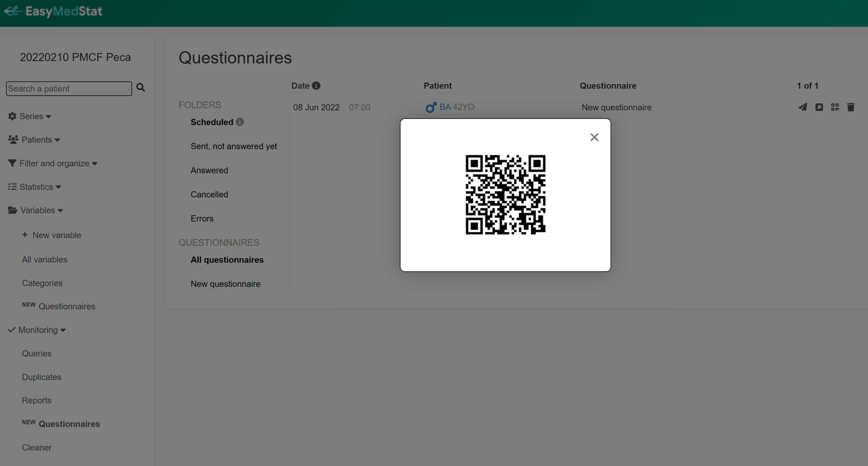The height and width of the screenshot is (466, 868).
Task: Click the EasyMedStat logo
Action: [53, 11]
